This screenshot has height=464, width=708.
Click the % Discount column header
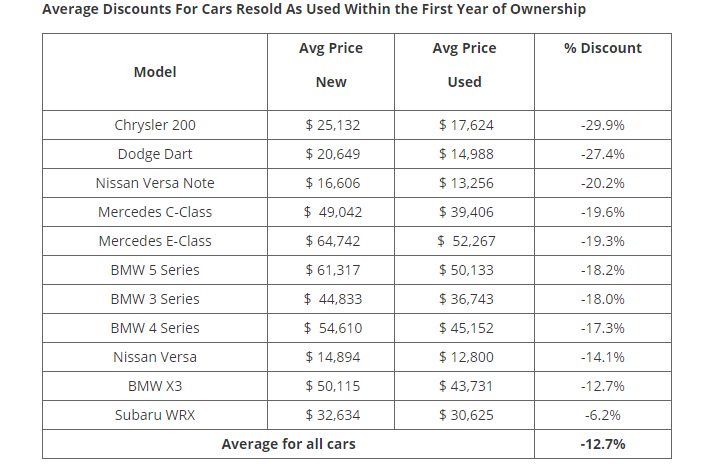(x=602, y=48)
